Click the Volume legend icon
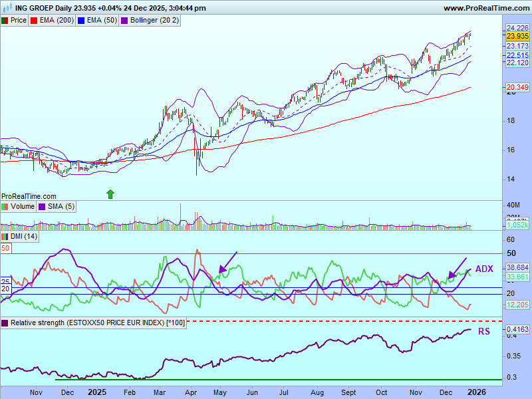Screen dimensions: 532x399 [5, 207]
